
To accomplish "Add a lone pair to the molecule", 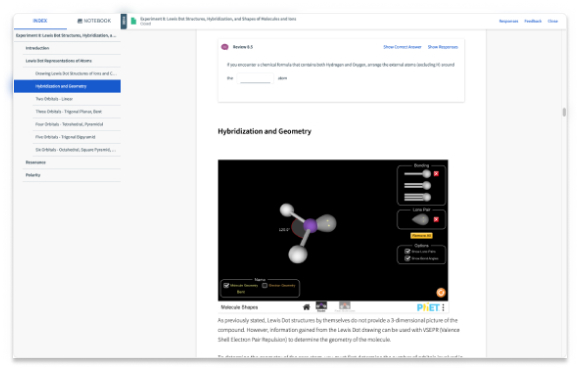I will point(420,220).
